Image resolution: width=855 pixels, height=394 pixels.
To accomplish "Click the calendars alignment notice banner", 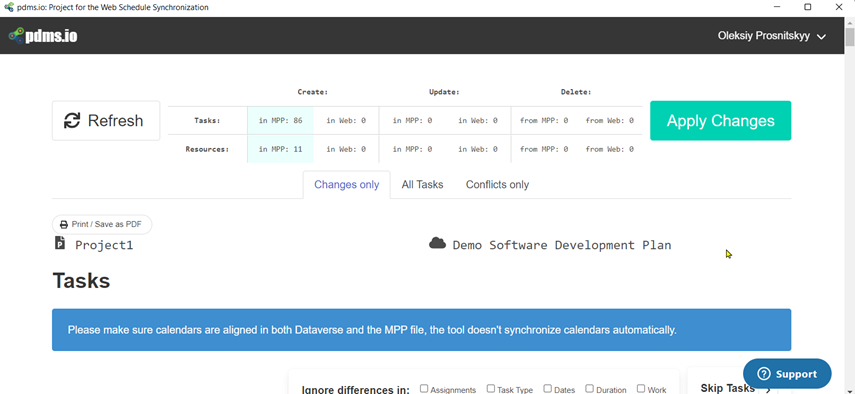I will 422,330.
